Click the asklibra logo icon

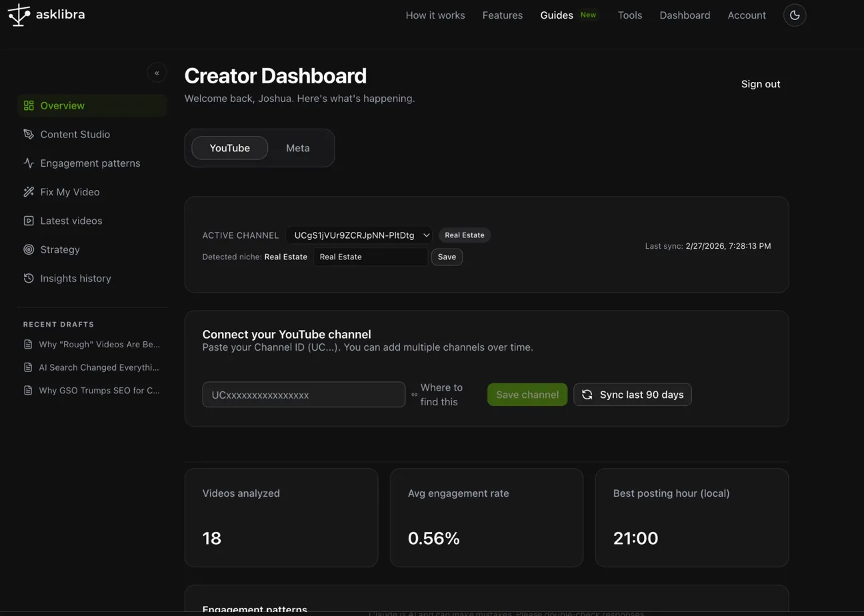pos(19,15)
